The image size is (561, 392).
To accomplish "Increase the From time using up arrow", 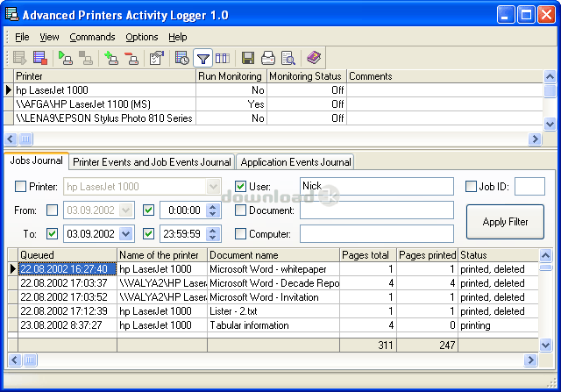I will click(x=213, y=207).
